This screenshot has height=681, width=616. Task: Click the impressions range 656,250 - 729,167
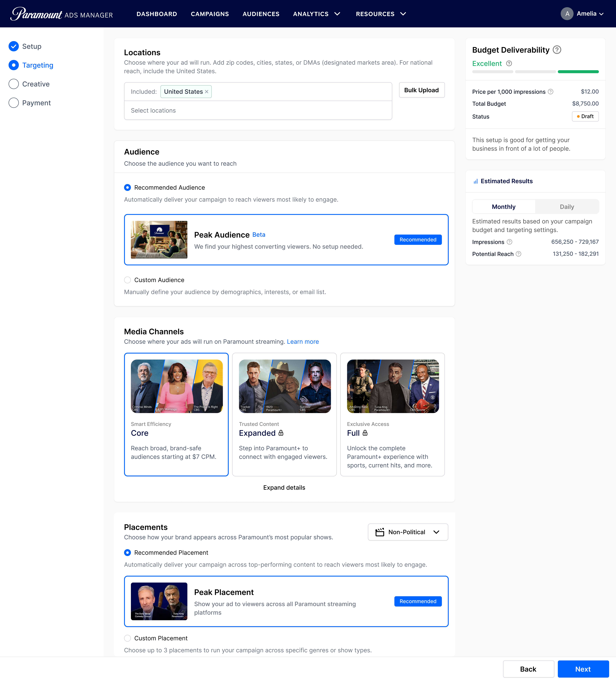[575, 242]
